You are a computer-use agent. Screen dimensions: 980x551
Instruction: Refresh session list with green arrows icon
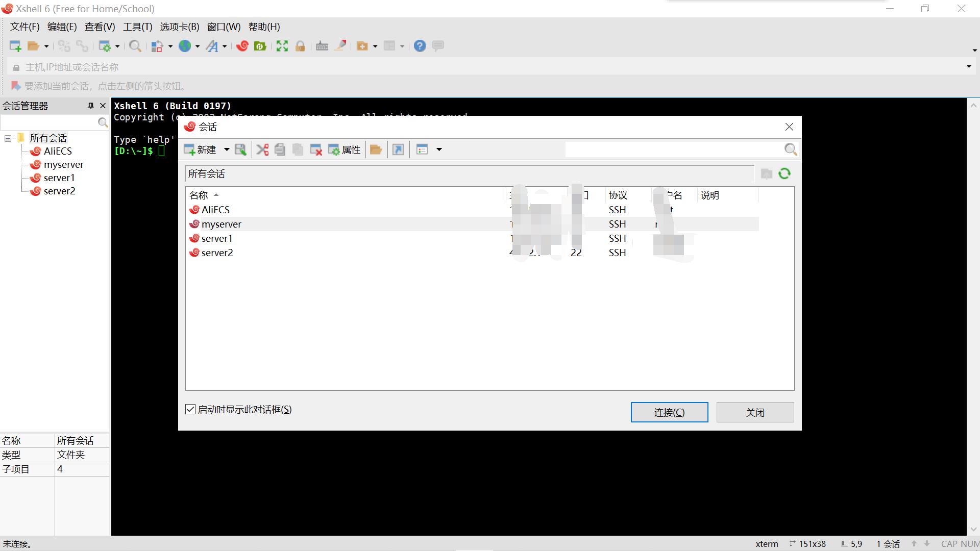point(785,174)
